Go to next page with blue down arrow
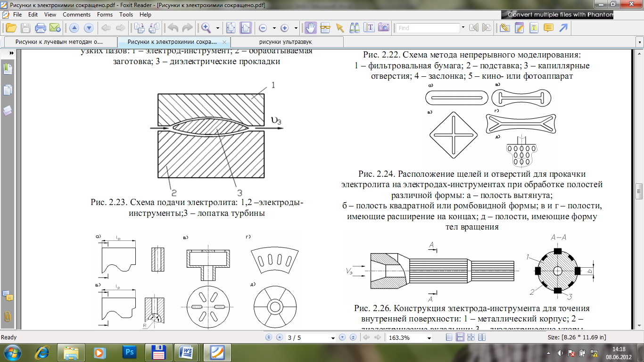The height and width of the screenshot is (362, 644). coord(88,28)
